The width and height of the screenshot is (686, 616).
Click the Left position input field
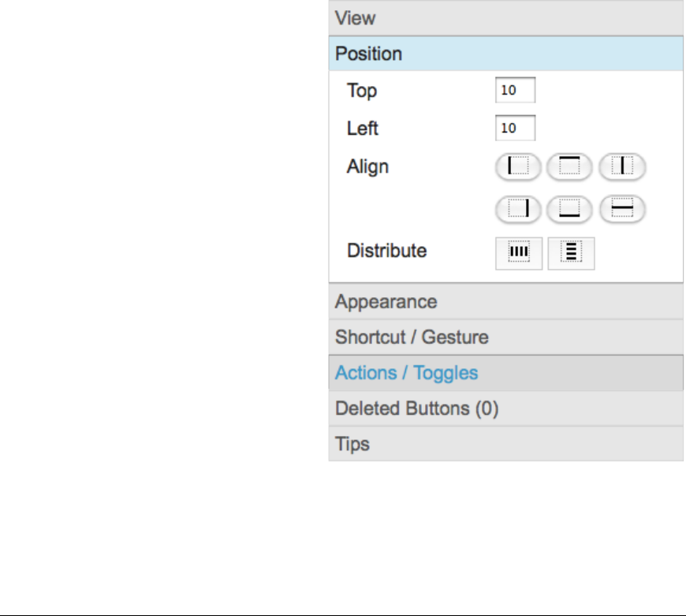[x=515, y=129]
